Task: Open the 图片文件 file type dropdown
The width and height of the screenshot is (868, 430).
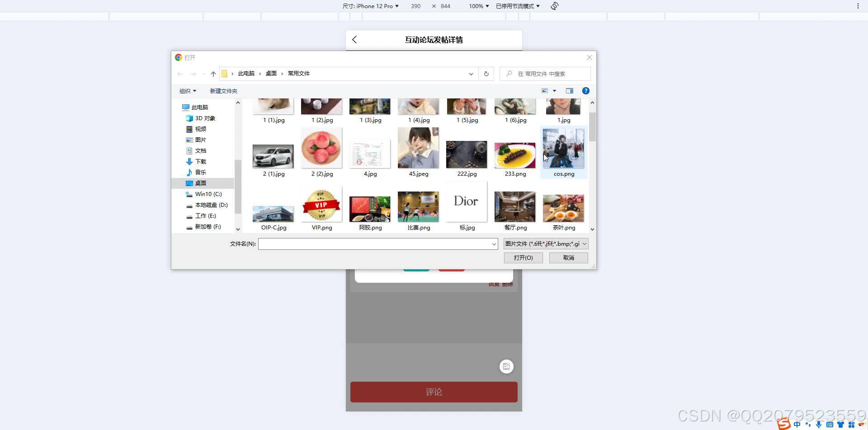Action: (545, 243)
